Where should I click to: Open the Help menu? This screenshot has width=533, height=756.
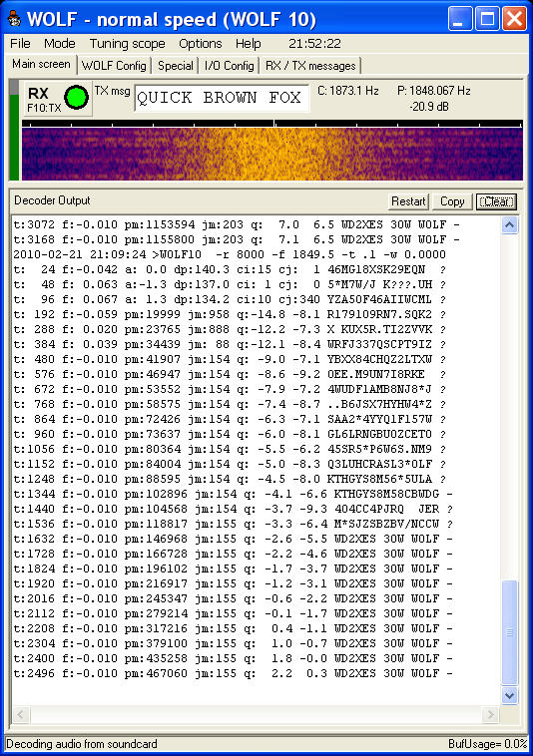point(248,44)
